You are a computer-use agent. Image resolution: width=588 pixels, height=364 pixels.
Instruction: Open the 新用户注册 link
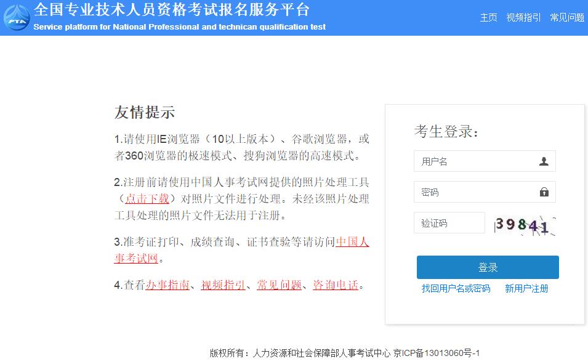click(x=526, y=288)
